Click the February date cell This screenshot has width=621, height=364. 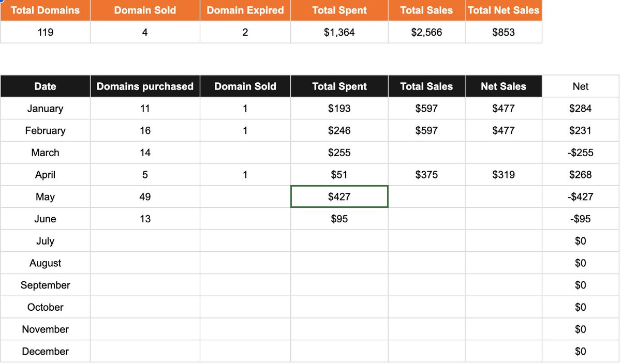[x=45, y=130]
